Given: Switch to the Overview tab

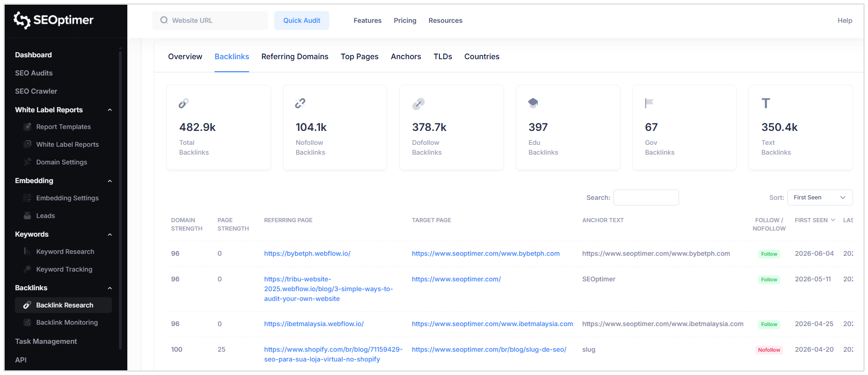Looking at the screenshot, I should (185, 56).
